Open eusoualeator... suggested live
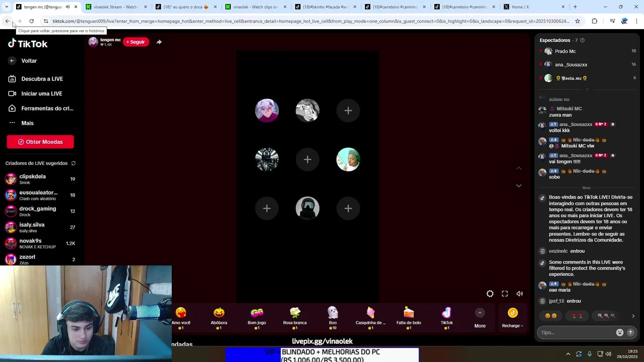Viewport: 644px width, 362px height. tap(40, 195)
